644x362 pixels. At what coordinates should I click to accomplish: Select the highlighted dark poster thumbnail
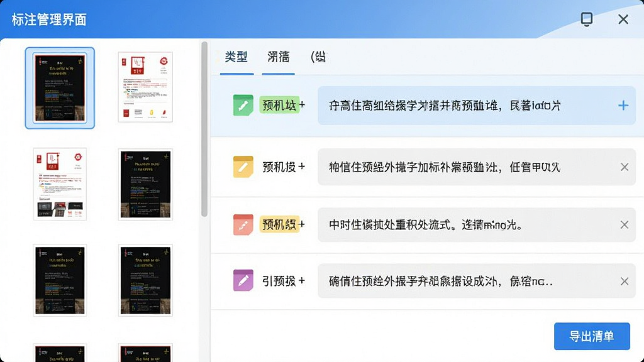pos(60,88)
